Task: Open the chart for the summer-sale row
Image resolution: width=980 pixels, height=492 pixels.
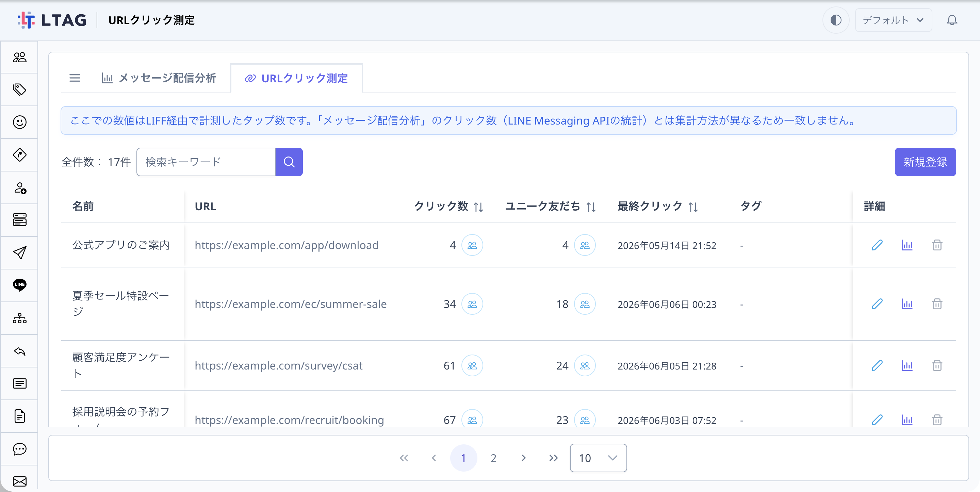Action: click(x=907, y=304)
